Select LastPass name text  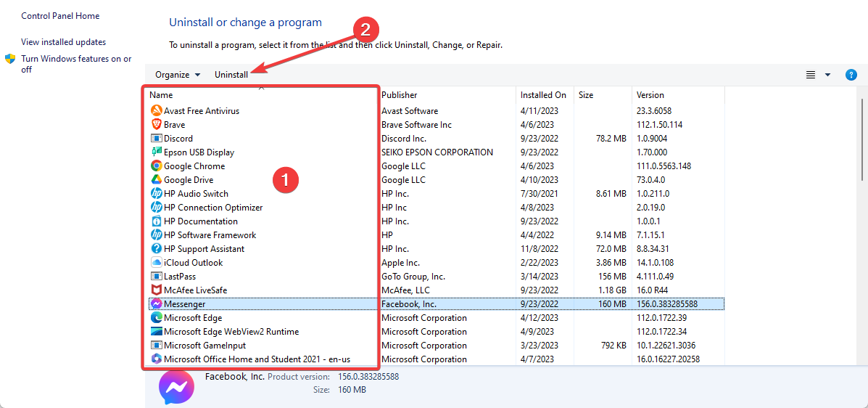pos(180,276)
